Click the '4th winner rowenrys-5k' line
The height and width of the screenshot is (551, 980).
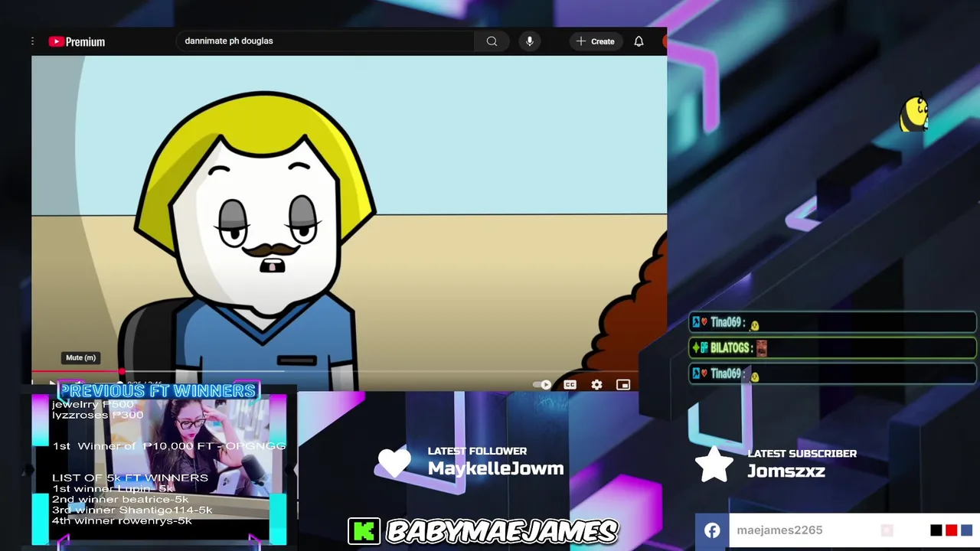click(122, 520)
